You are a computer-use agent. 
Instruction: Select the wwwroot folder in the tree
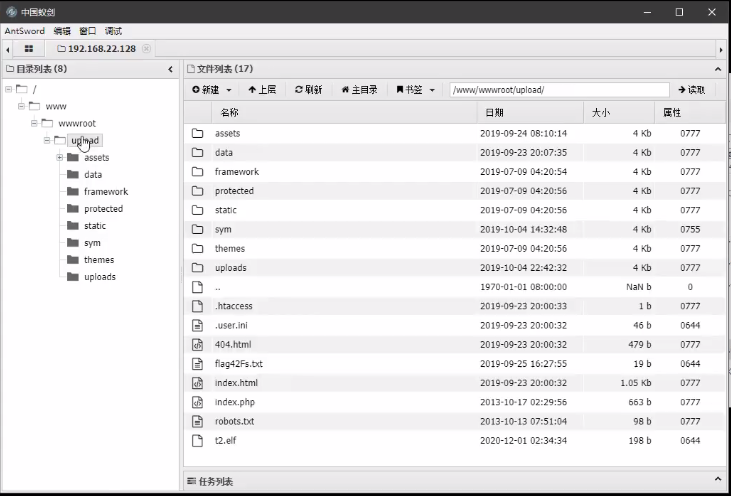pos(76,123)
